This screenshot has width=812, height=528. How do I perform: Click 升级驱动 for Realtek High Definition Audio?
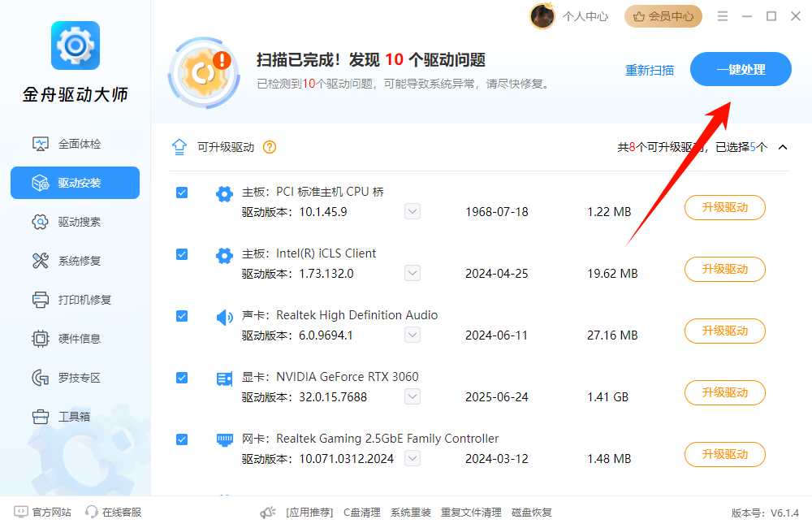point(724,331)
